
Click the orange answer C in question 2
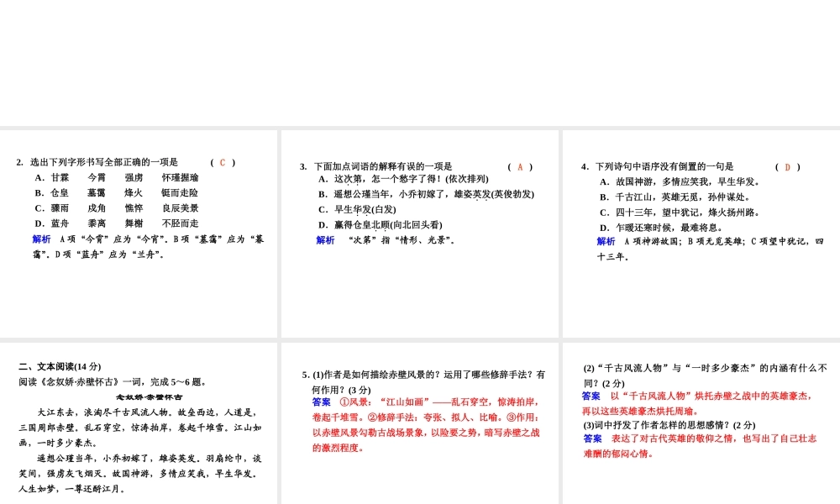coord(223,162)
